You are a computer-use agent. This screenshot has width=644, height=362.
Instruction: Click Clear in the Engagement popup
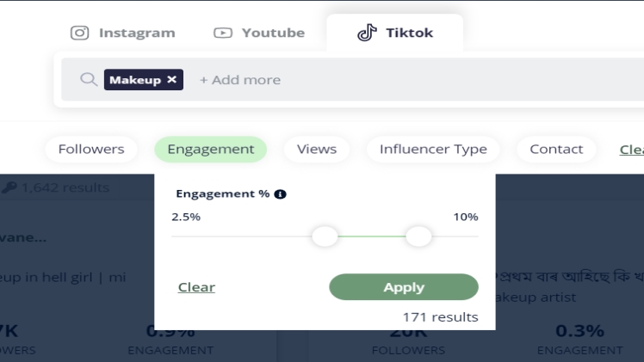click(x=196, y=287)
